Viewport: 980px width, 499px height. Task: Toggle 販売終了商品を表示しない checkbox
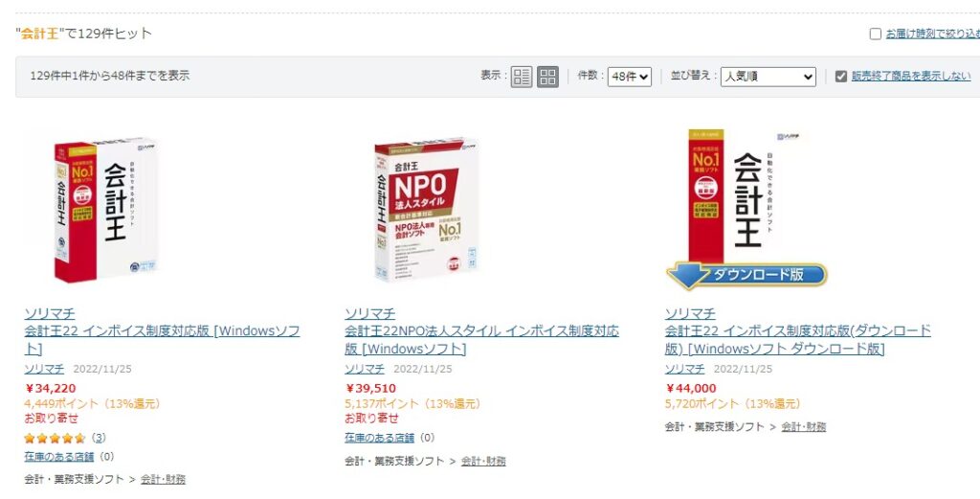tap(841, 77)
